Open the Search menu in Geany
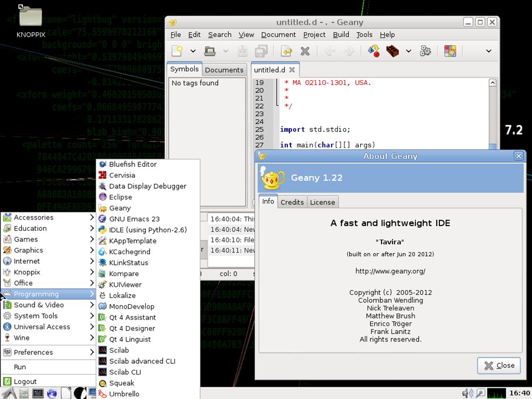 pos(220,35)
